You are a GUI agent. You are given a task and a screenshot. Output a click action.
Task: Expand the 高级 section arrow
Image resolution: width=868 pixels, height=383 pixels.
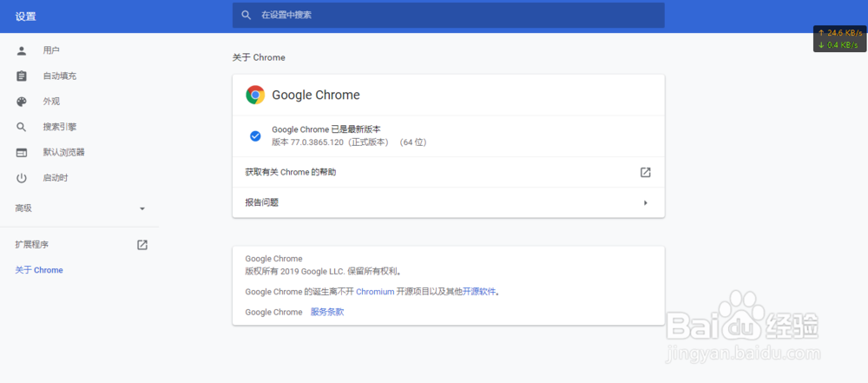pyautogui.click(x=142, y=208)
